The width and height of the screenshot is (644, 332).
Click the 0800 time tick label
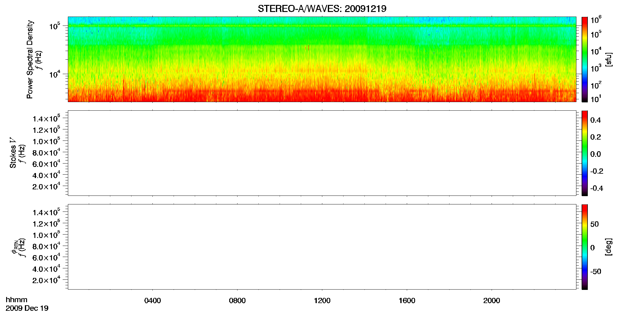238,301
